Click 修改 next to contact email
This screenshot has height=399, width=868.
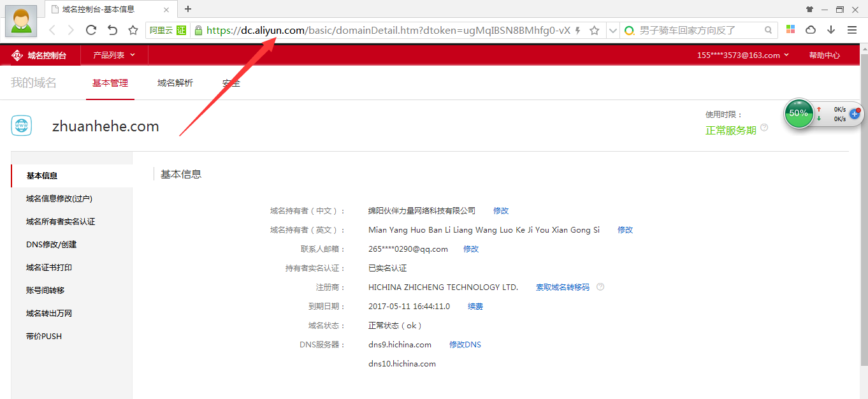471,249
